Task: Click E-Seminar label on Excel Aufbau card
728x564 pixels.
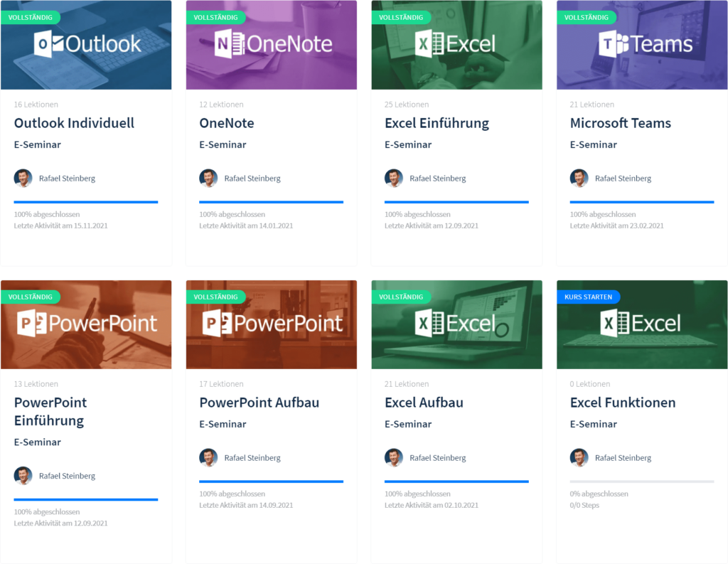Action: click(x=408, y=424)
